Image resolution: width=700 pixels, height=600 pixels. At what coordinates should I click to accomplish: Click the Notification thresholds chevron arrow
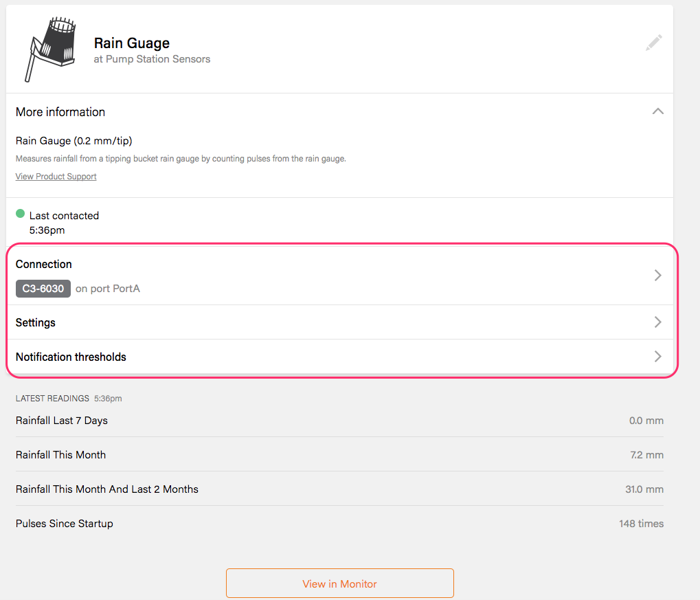pyautogui.click(x=657, y=356)
